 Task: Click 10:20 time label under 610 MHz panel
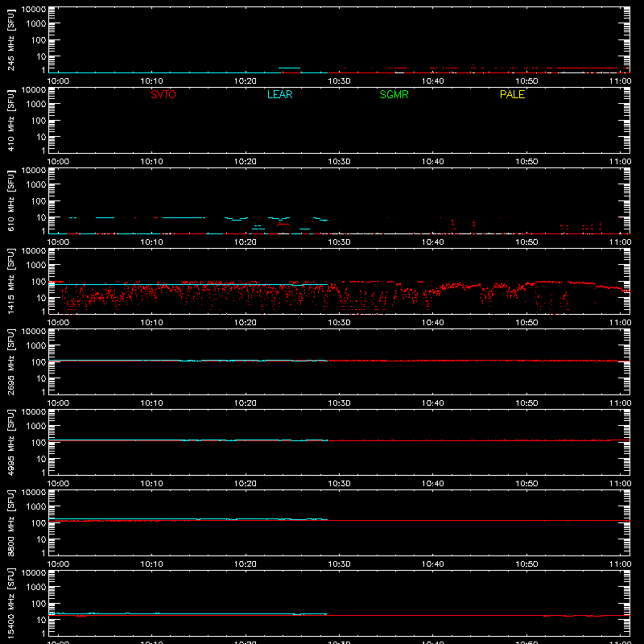click(x=246, y=242)
